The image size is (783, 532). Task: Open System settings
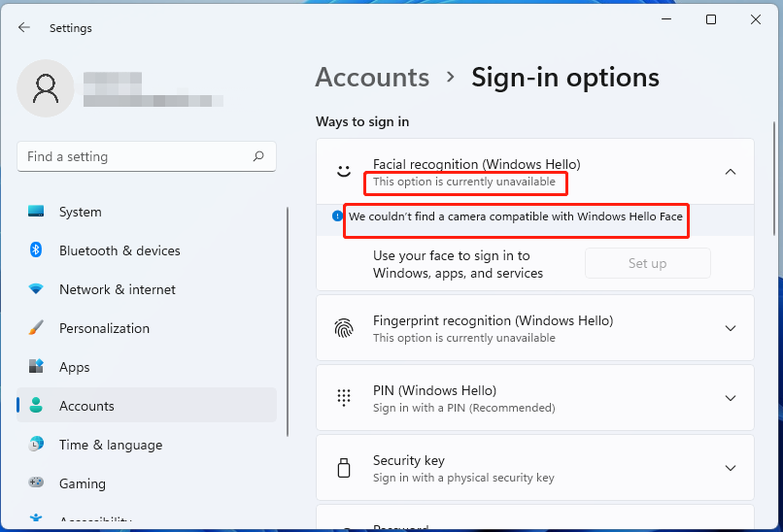(147, 212)
